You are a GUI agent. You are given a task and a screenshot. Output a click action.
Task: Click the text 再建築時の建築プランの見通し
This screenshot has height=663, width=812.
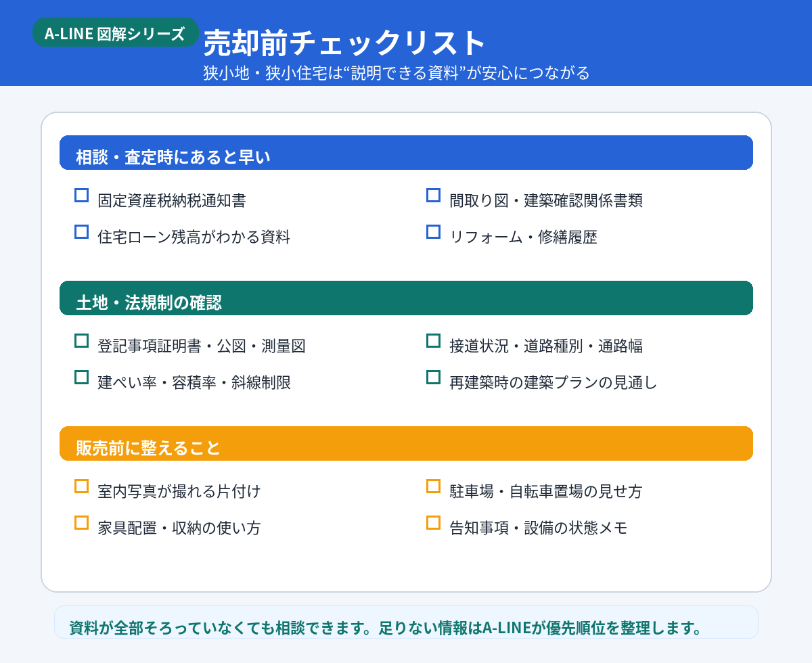coord(554,383)
